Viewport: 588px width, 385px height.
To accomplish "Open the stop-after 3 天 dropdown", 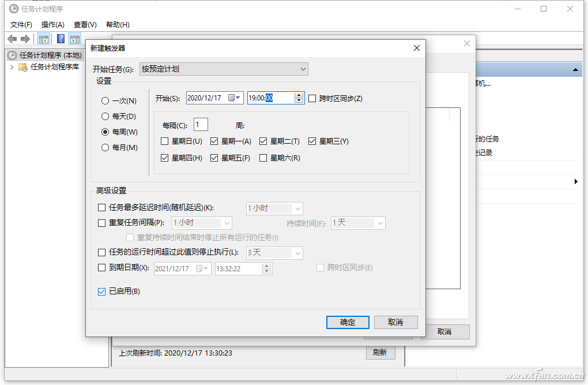I will point(274,253).
